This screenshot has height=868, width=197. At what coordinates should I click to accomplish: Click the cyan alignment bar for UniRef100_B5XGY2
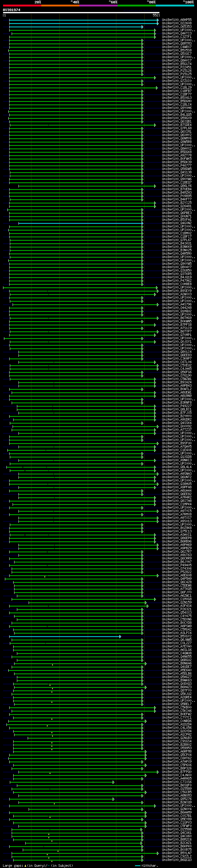click(65, 636)
